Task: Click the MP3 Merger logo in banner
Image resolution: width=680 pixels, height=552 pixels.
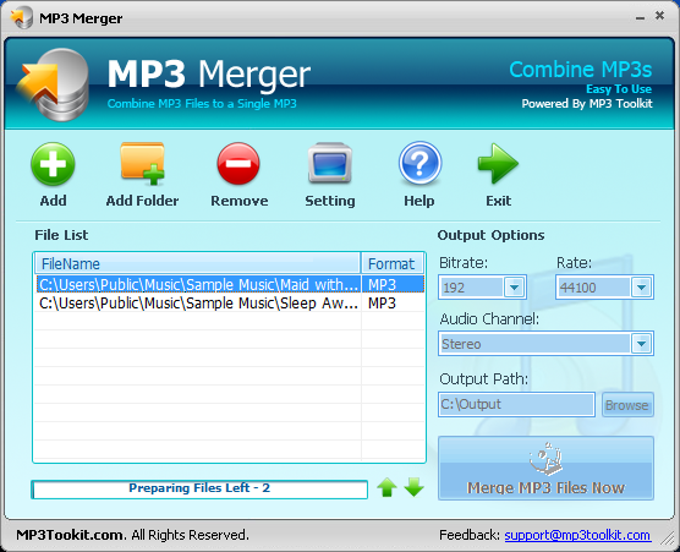Action: (54, 85)
